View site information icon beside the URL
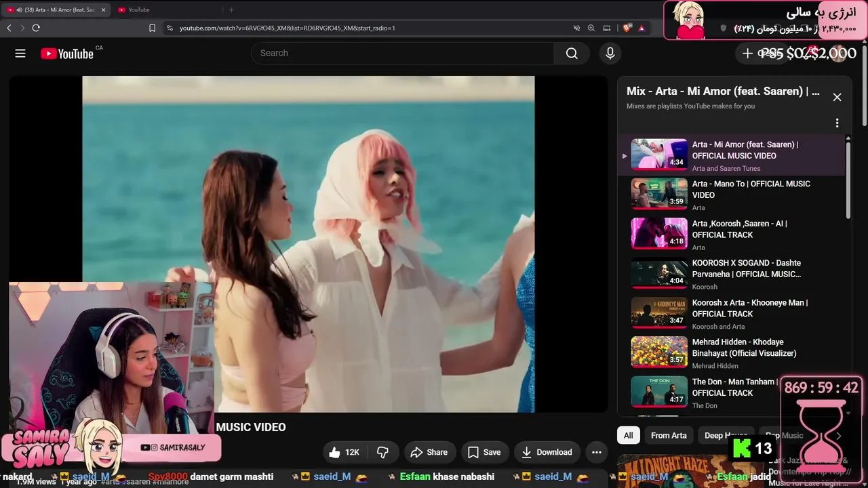The image size is (868, 488). tap(170, 28)
